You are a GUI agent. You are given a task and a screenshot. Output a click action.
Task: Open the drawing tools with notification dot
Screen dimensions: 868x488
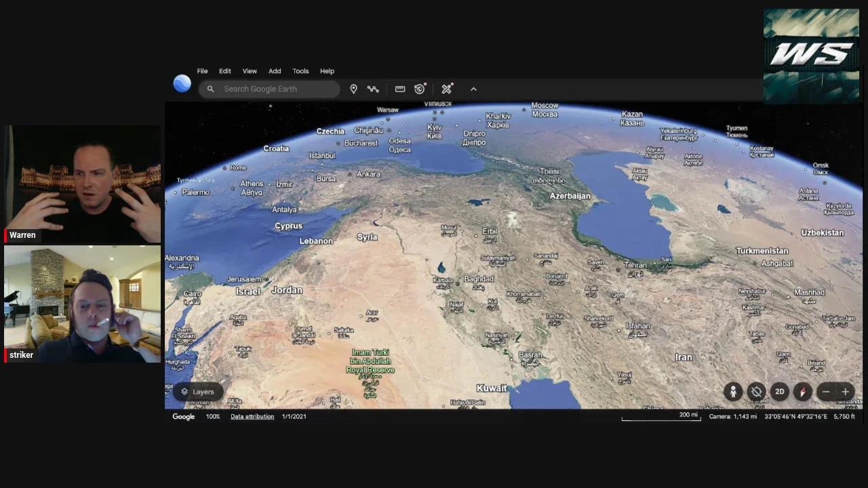[446, 89]
